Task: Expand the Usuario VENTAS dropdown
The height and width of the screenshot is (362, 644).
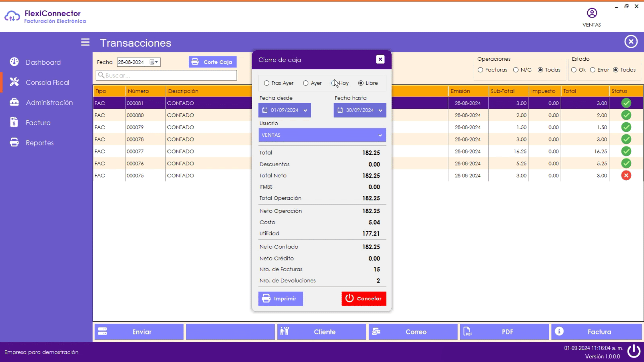Action: (380, 135)
